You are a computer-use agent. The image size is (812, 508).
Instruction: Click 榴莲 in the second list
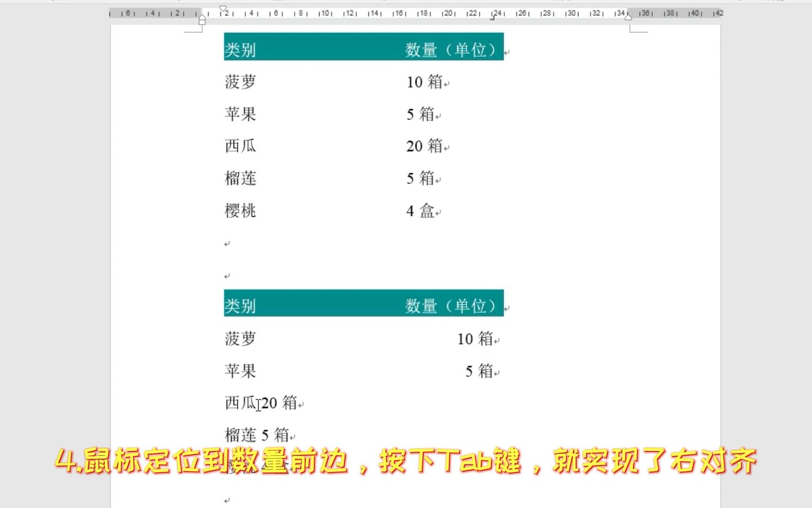[x=240, y=435]
